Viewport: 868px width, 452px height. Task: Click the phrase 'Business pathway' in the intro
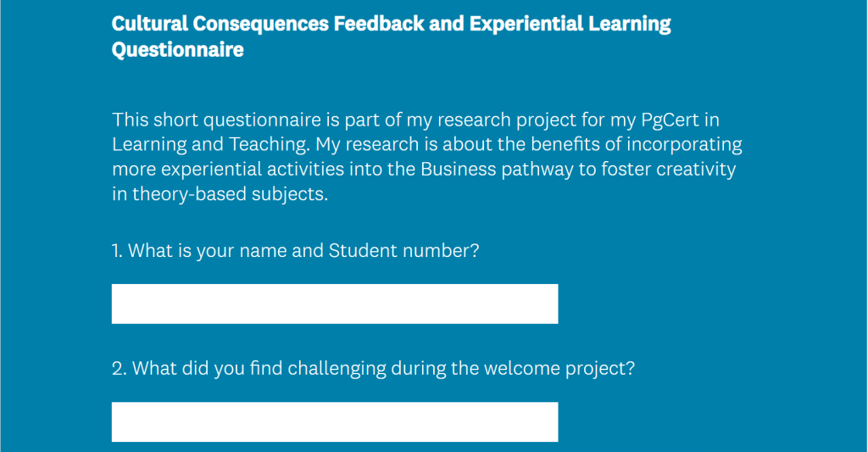click(497, 169)
